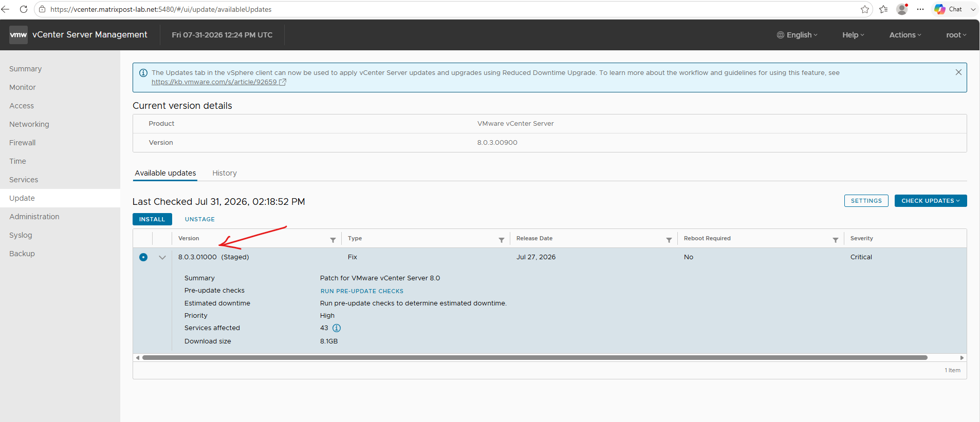This screenshot has height=422, width=980.
Task: Open the Actions dropdown menu
Action: coord(905,35)
